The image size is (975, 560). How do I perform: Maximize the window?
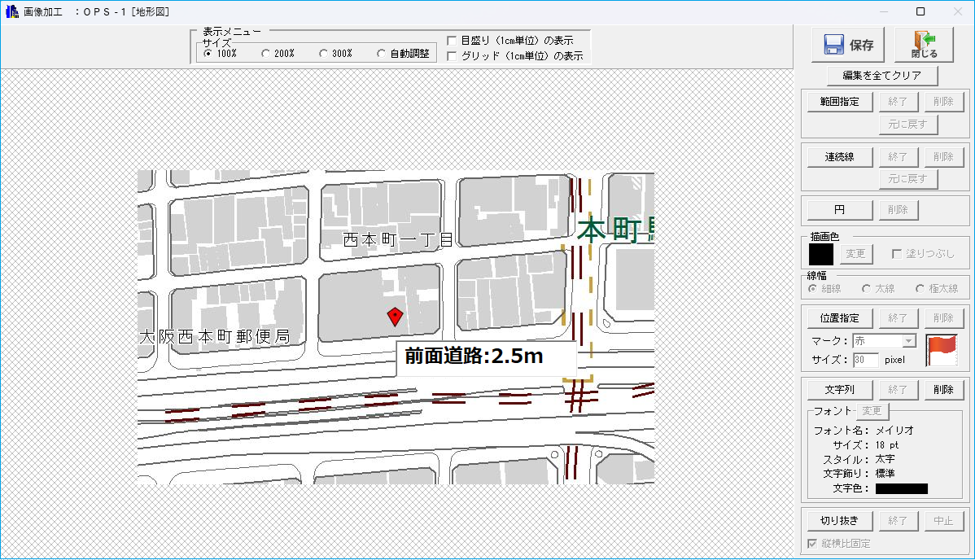click(x=920, y=11)
